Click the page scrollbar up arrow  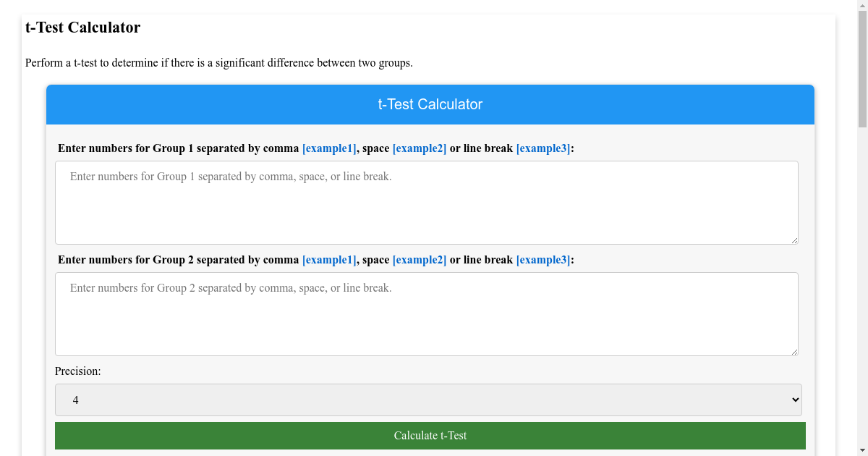pos(862,6)
